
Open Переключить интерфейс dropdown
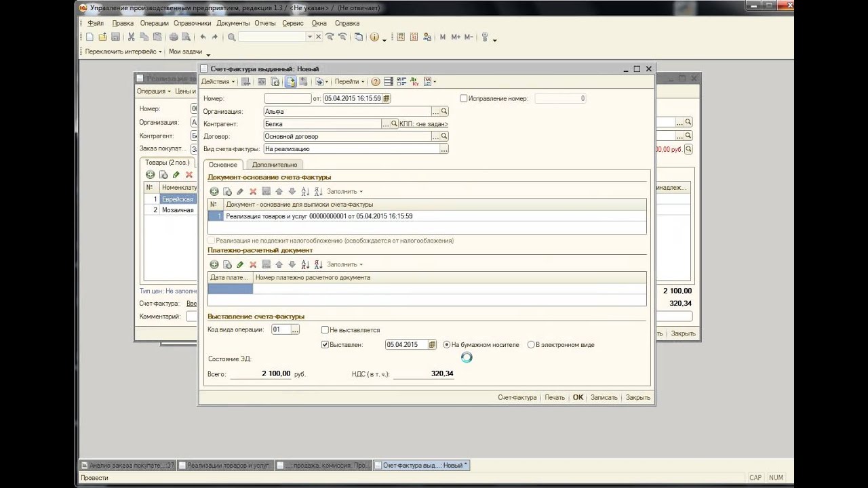click(123, 52)
